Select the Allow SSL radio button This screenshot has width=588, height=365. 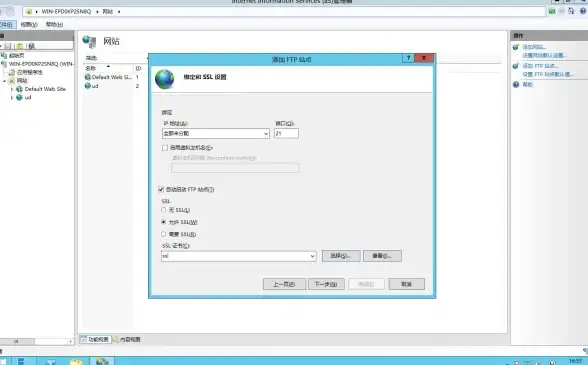click(164, 222)
